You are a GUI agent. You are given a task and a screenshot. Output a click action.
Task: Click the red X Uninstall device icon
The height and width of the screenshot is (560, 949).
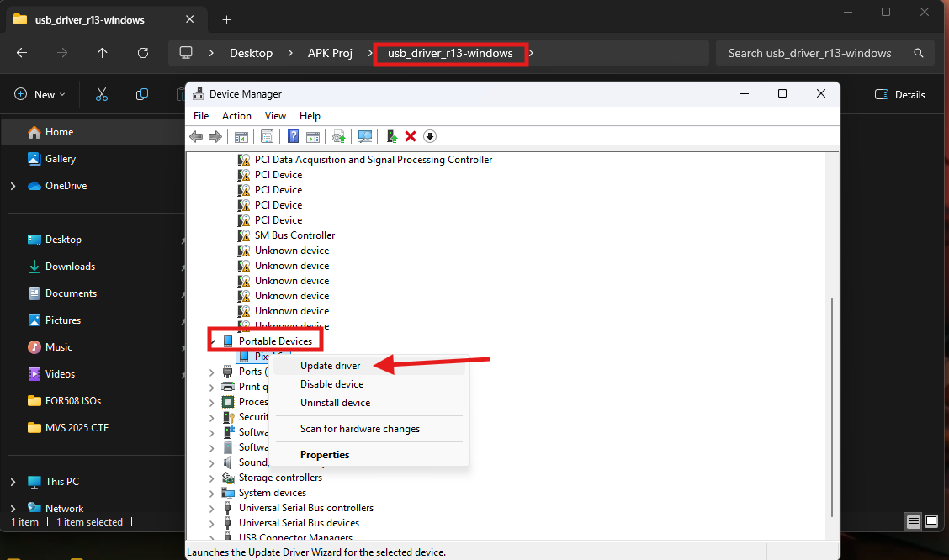pos(411,136)
